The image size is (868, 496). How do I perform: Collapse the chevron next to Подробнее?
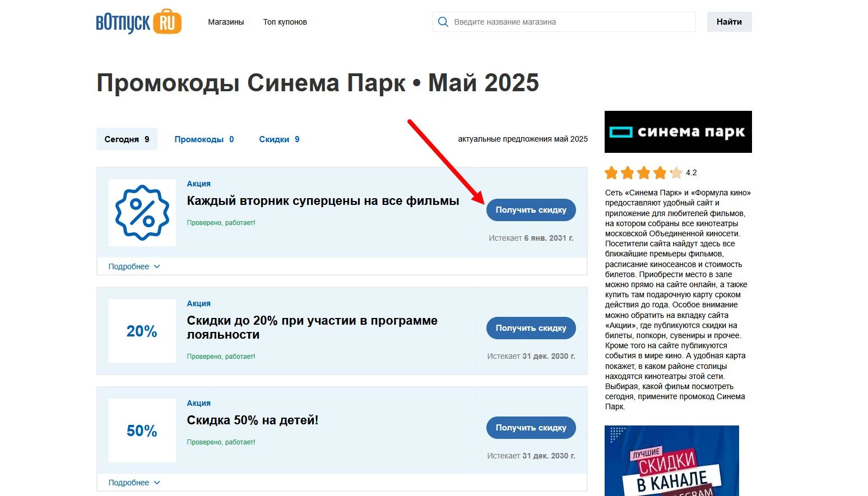click(x=157, y=266)
